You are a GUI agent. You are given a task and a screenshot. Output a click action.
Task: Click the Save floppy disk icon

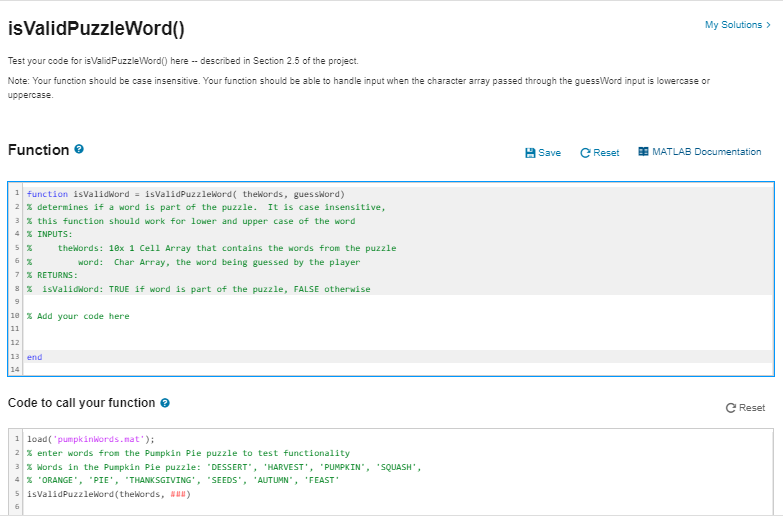(530, 153)
